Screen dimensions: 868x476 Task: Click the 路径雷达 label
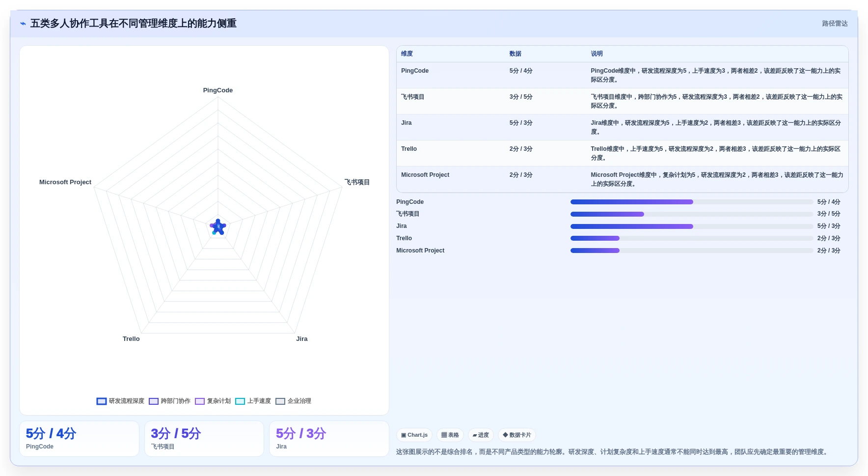pyautogui.click(x=835, y=24)
